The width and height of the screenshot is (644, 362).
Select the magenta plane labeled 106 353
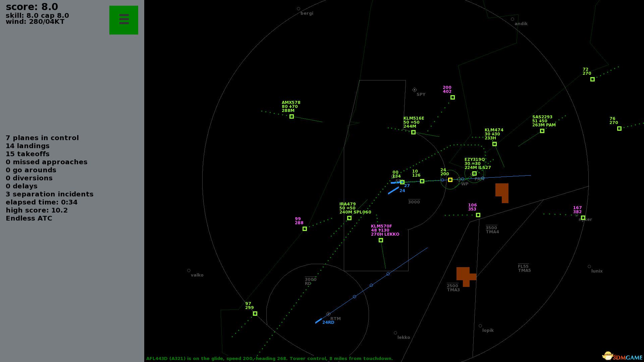click(x=478, y=215)
